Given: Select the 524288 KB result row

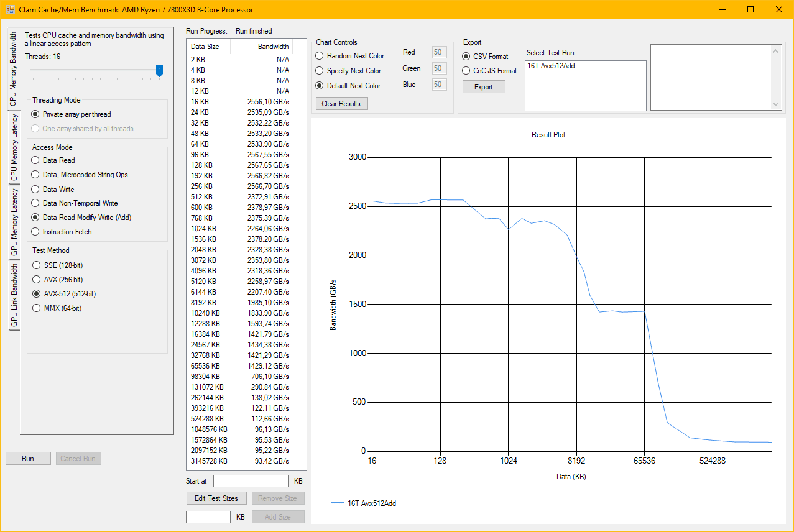Looking at the screenshot, I should (240, 418).
